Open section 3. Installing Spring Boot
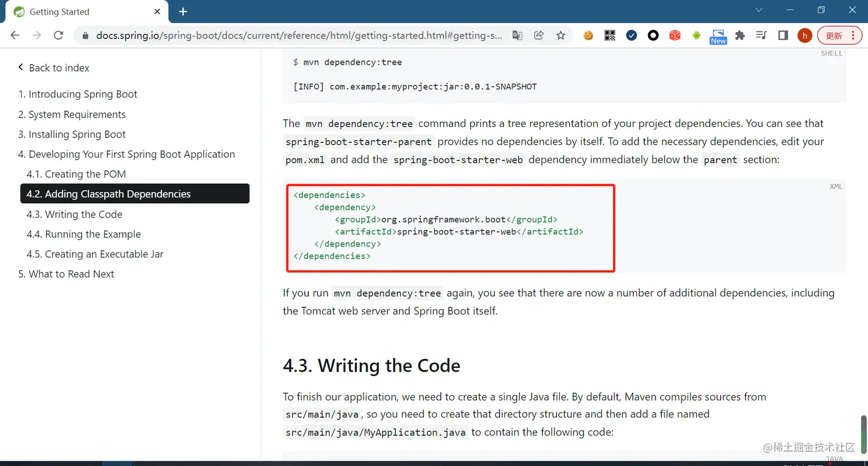868x466 pixels. point(72,134)
